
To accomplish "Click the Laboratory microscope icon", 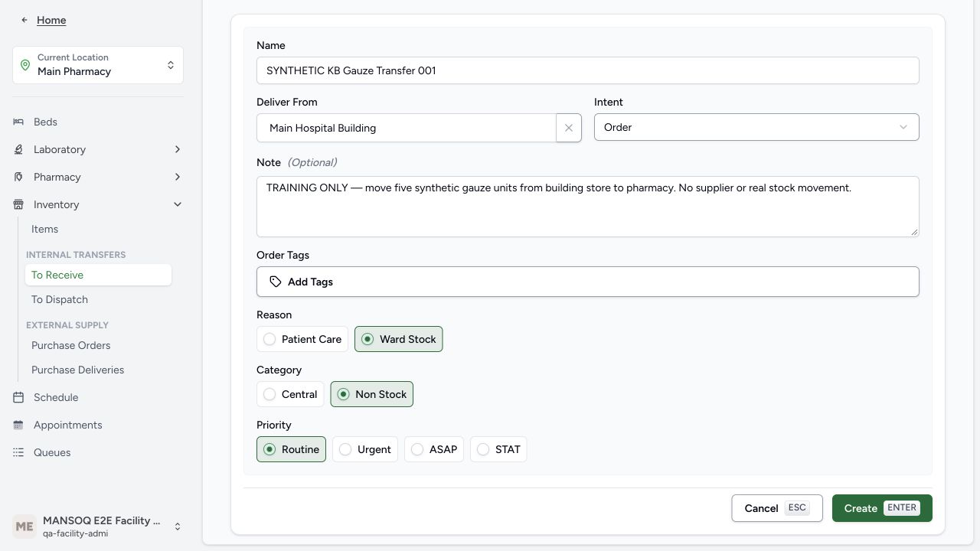I will [x=18, y=149].
